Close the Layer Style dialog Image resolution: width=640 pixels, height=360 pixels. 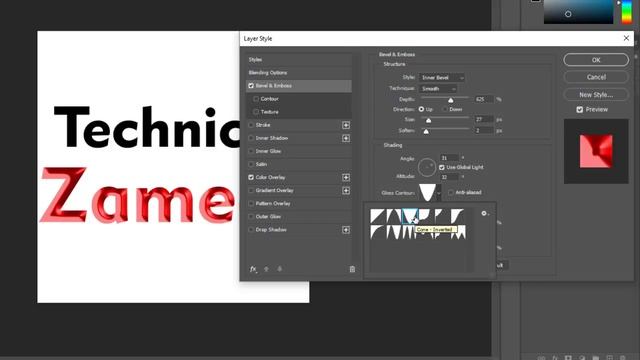pyautogui.click(x=626, y=38)
